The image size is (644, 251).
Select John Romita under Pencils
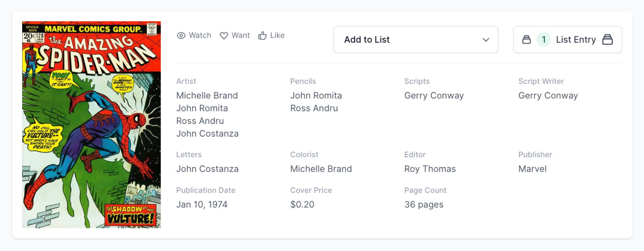tap(316, 95)
